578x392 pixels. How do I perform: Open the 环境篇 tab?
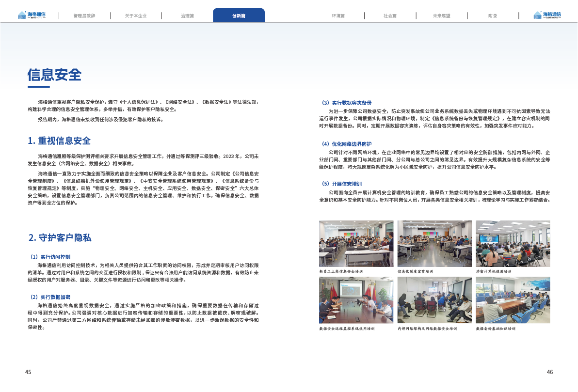click(x=338, y=16)
